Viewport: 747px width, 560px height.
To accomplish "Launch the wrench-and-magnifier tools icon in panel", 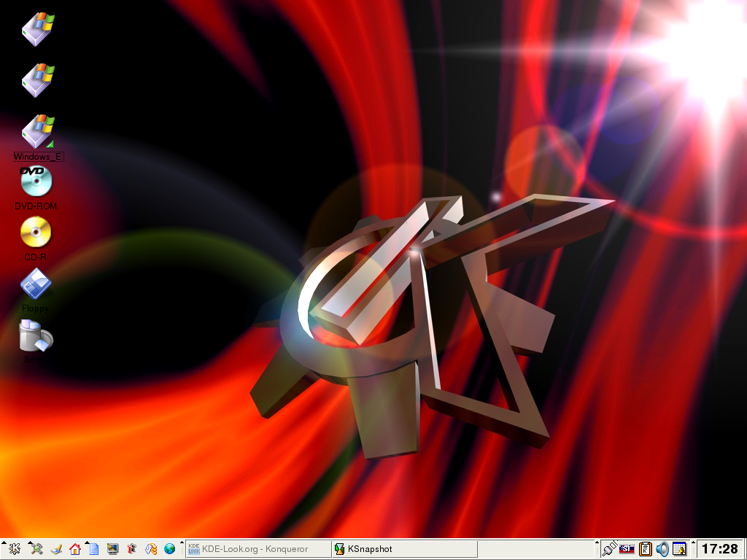I will [36, 549].
